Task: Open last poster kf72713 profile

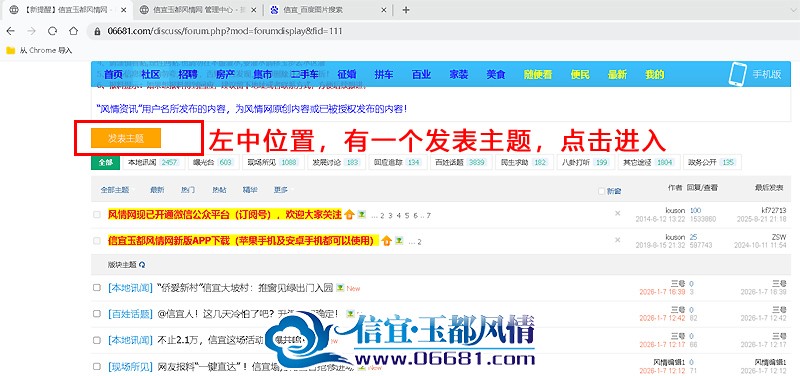Action: [773, 210]
